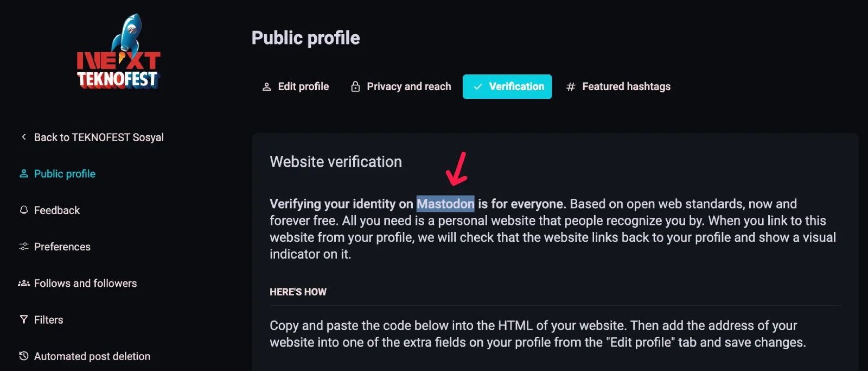Click the hashtag icon on Featured hashtags
The height and width of the screenshot is (371, 868).
pos(571,87)
